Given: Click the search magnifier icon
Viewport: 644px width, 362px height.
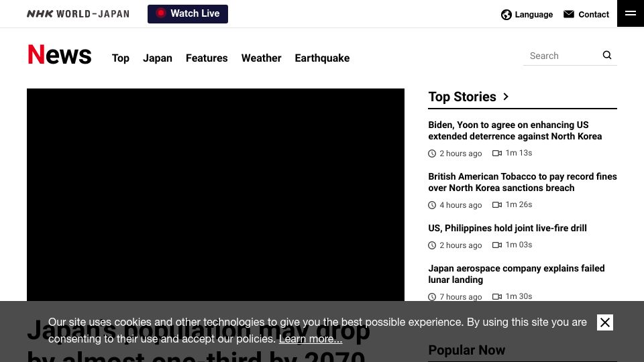Looking at the screenshot, I should (x=607, y=55).
